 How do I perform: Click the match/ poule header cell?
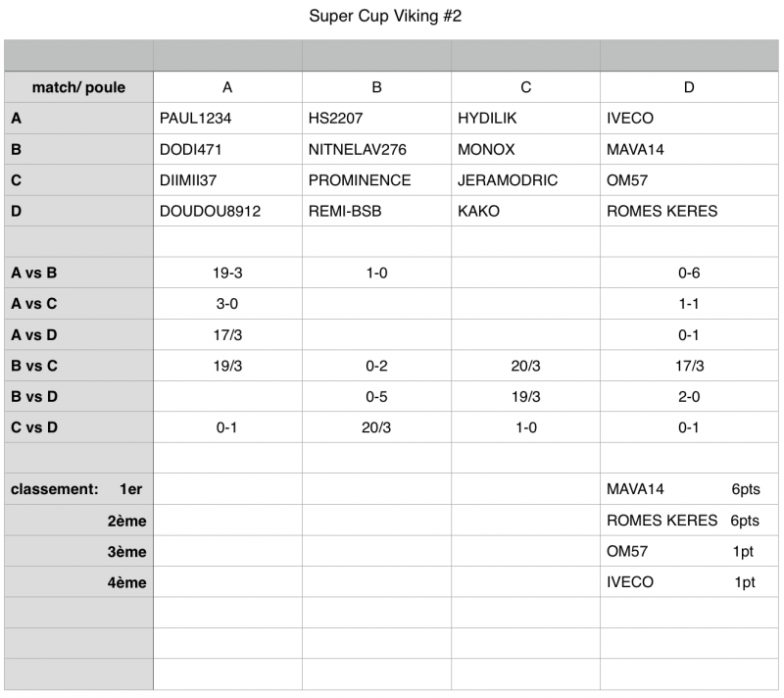point(79,87)
